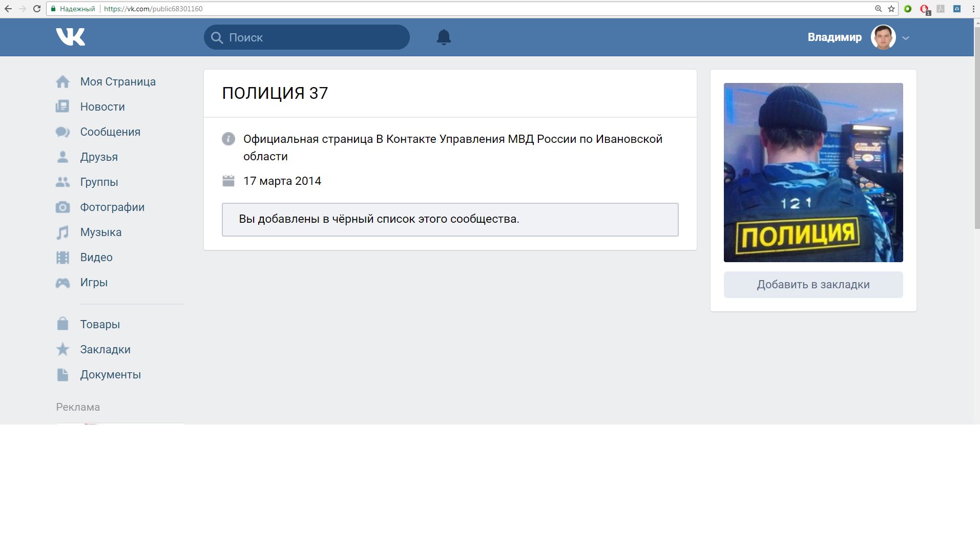Open notifications bell icon

coord(444,37)
